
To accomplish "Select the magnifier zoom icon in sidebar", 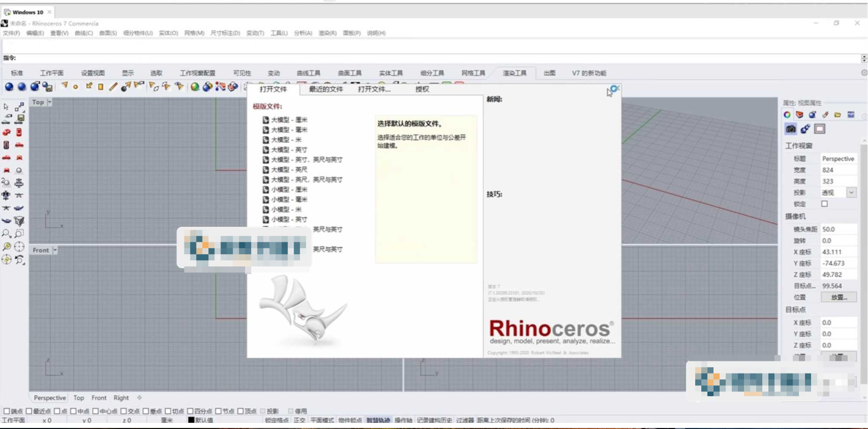I will click(7, 234).
